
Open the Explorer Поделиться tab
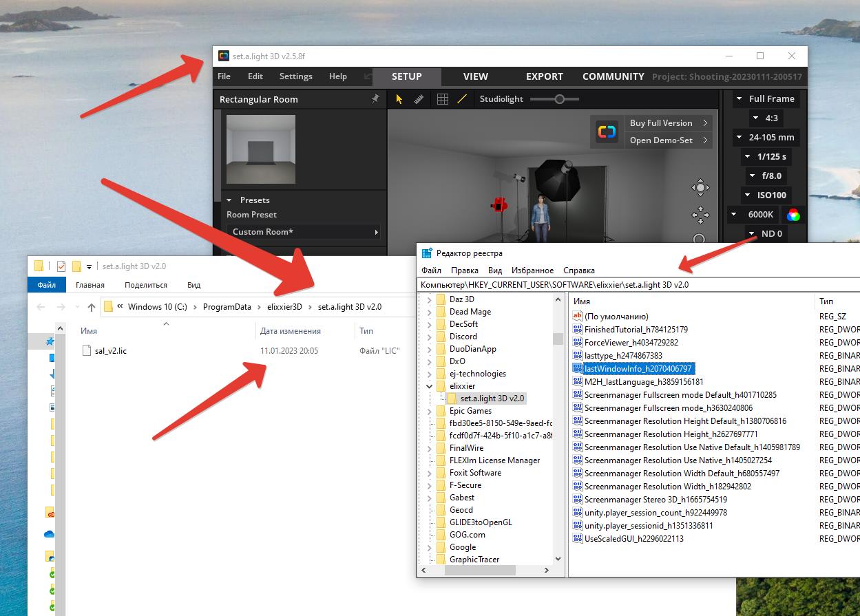pyautogui.click(x=146, y=285)
